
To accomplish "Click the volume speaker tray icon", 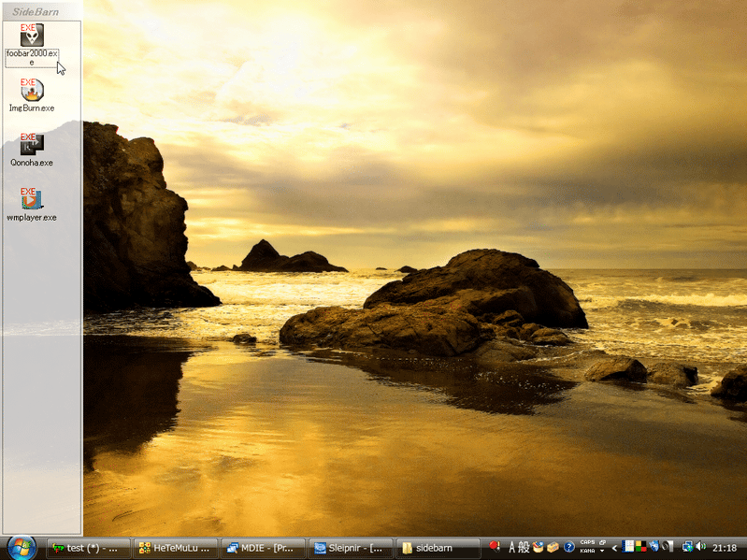I will (x=701, y=547).
